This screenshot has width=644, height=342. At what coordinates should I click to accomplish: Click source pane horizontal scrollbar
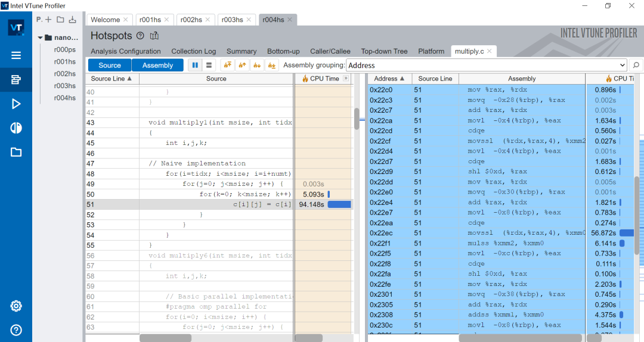(x=166, y=338)
